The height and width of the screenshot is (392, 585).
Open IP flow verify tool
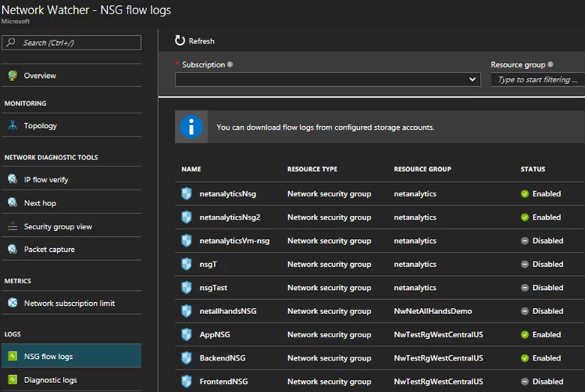tap(71, 179)
